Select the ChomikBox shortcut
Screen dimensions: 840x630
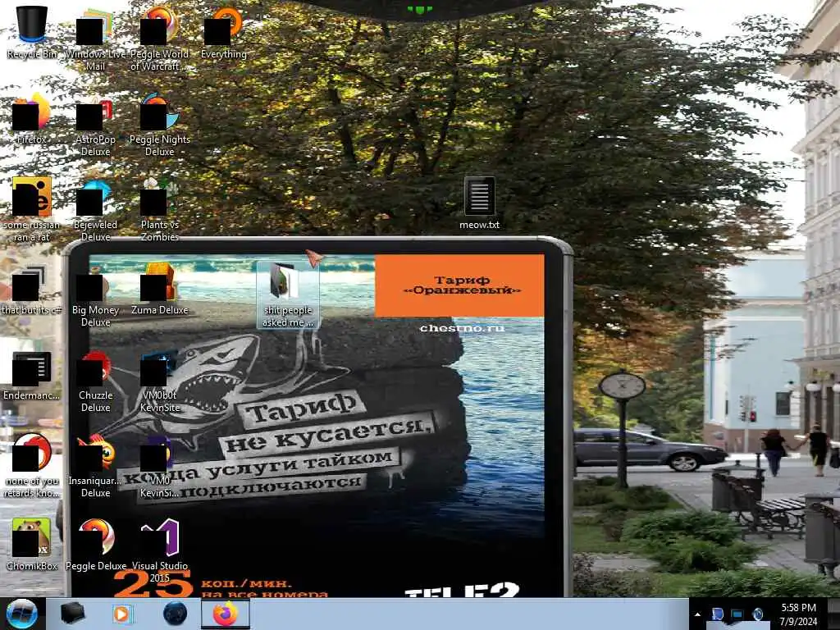click(x=32, y=545)
